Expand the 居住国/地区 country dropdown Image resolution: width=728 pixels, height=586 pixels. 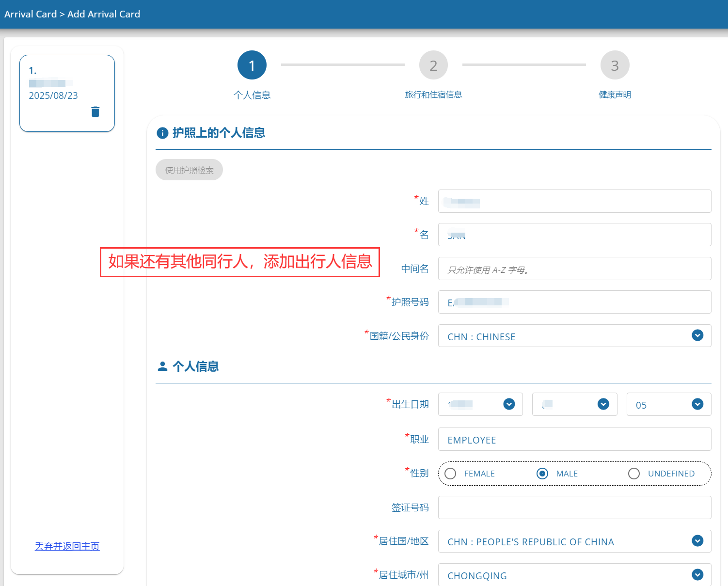coord(697,541)
